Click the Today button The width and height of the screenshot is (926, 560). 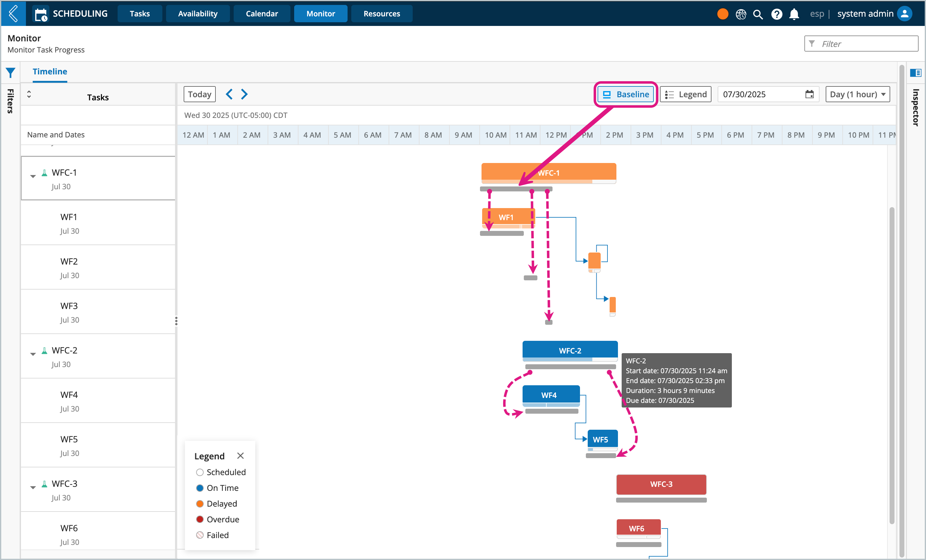(200, 94)
